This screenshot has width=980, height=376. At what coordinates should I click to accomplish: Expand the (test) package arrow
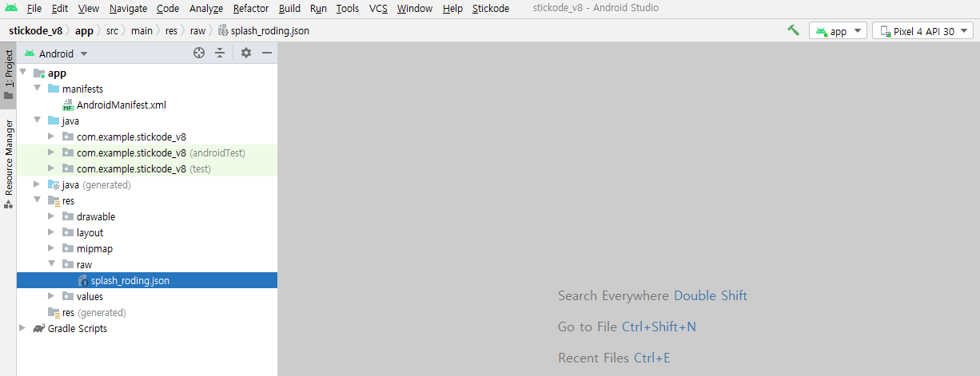pos(52,168)
